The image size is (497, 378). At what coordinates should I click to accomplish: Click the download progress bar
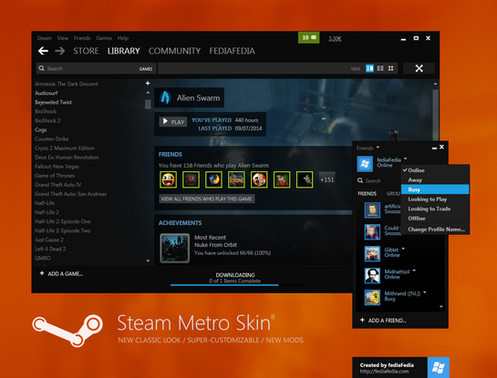pos(236,285)
